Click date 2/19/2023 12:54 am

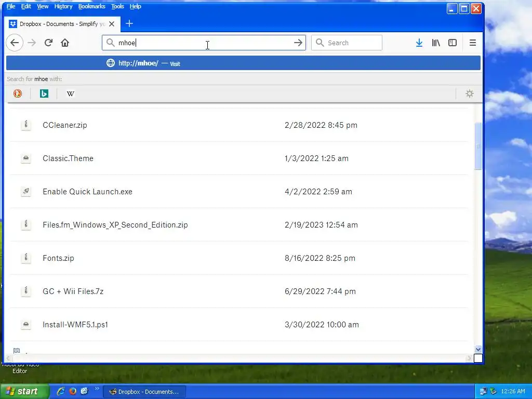pyautogui.click(x=321, y=224)
